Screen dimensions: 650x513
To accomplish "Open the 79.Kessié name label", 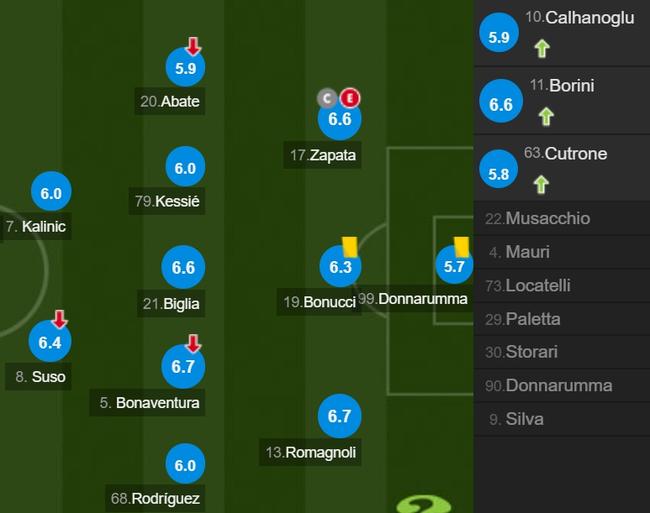I will (167, 201).
